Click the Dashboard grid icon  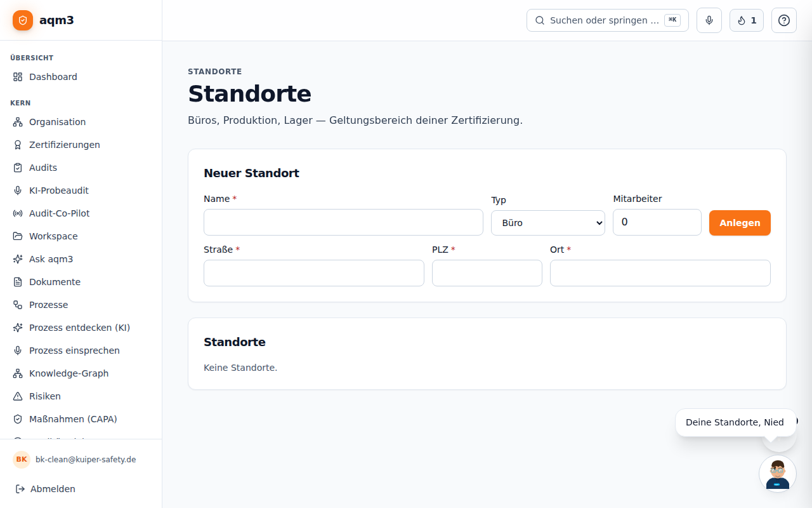pyautogui.click(x=18, y=77)
